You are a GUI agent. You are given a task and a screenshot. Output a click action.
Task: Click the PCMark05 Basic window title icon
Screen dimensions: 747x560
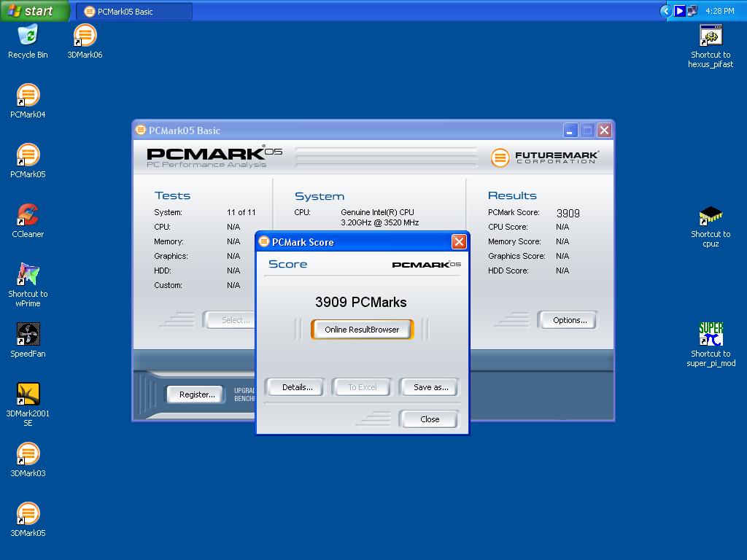pos(141,130)
